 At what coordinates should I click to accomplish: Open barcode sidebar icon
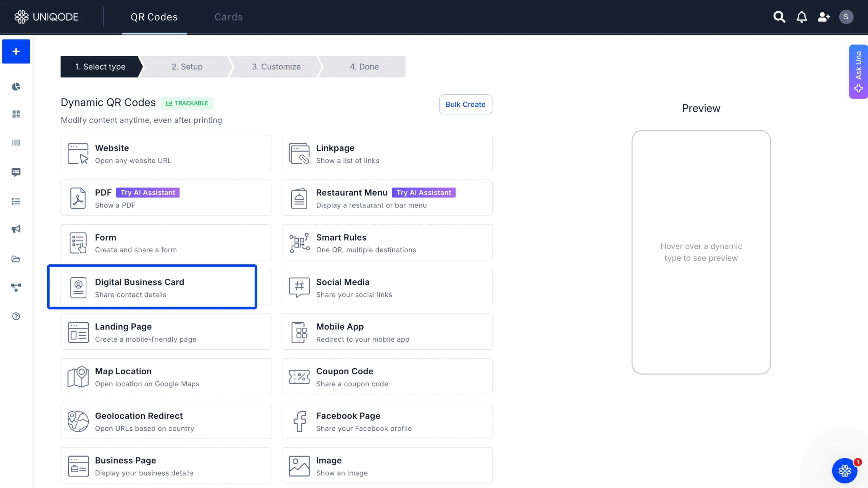[16, 143]
